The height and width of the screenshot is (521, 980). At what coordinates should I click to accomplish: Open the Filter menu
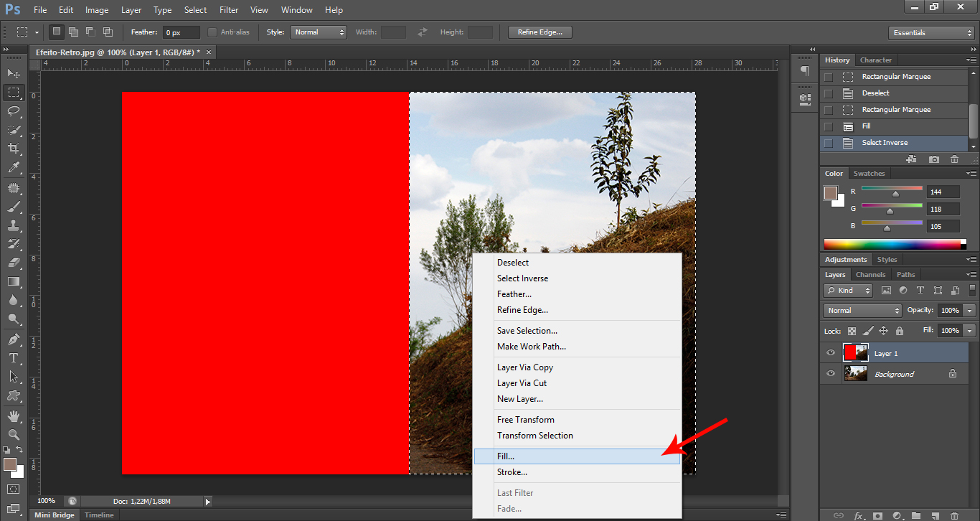229,10
